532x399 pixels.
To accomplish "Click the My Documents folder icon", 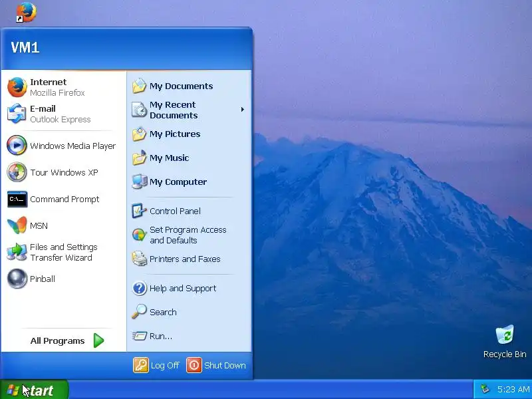I will coord(139,86).
